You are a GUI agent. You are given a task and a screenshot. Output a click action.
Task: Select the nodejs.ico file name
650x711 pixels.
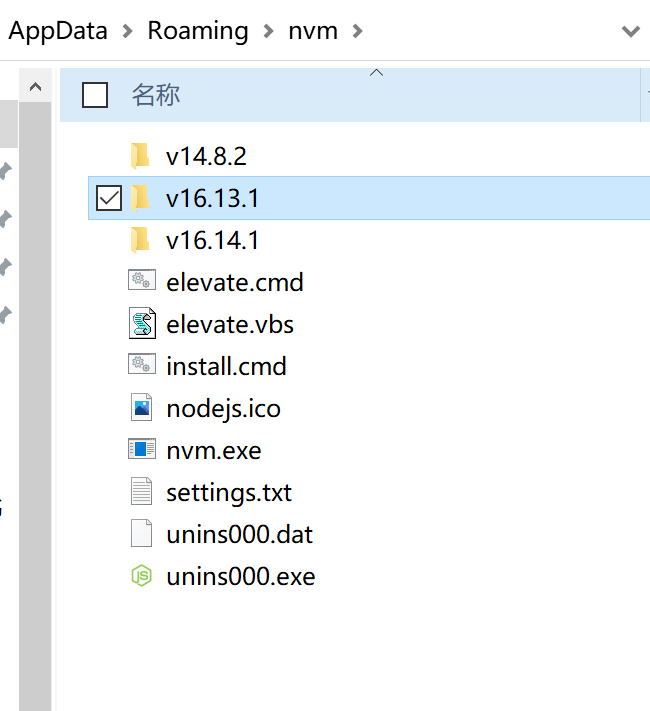pyautogui.click(x=224, y=409)
